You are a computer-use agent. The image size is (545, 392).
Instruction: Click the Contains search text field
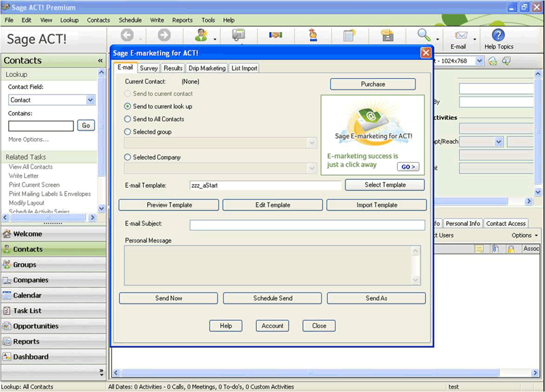click(41, 126)
